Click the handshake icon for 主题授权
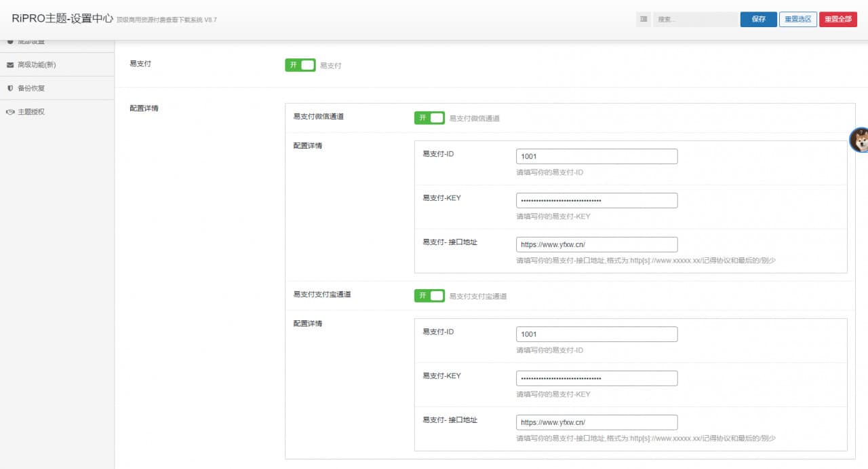This screenshot has height=469, width=868. tap(10, 112)
